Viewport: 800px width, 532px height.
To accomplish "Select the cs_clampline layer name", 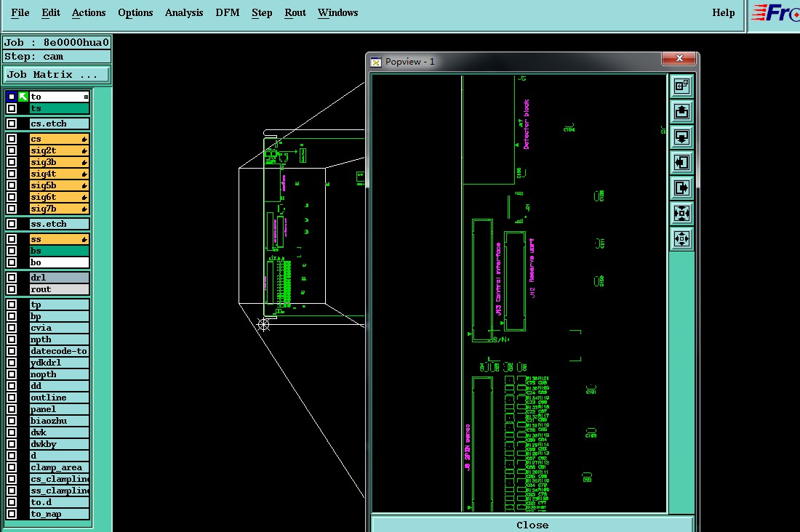I will [x=59, y=479].
